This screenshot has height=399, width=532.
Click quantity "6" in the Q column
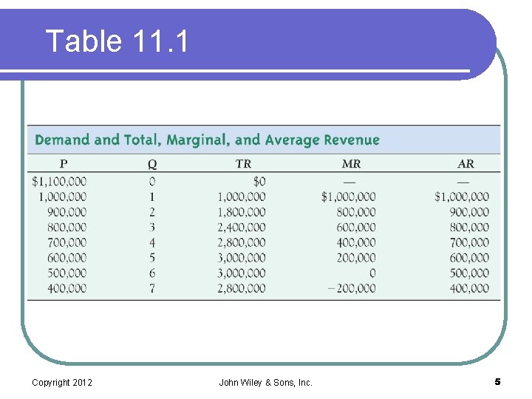point(152,273)
